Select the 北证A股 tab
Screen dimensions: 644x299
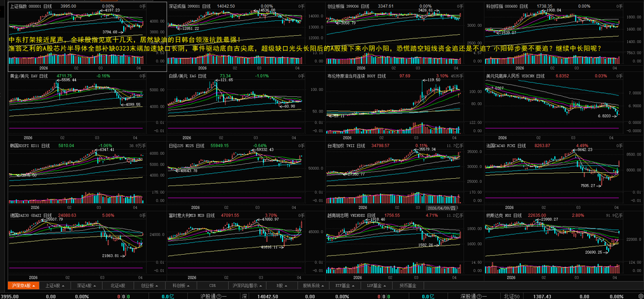[118, 285]
